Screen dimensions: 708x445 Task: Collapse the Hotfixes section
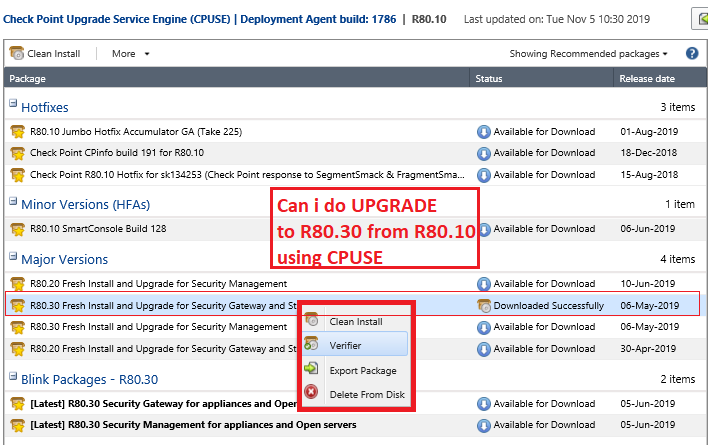click(x=13, y=103)
